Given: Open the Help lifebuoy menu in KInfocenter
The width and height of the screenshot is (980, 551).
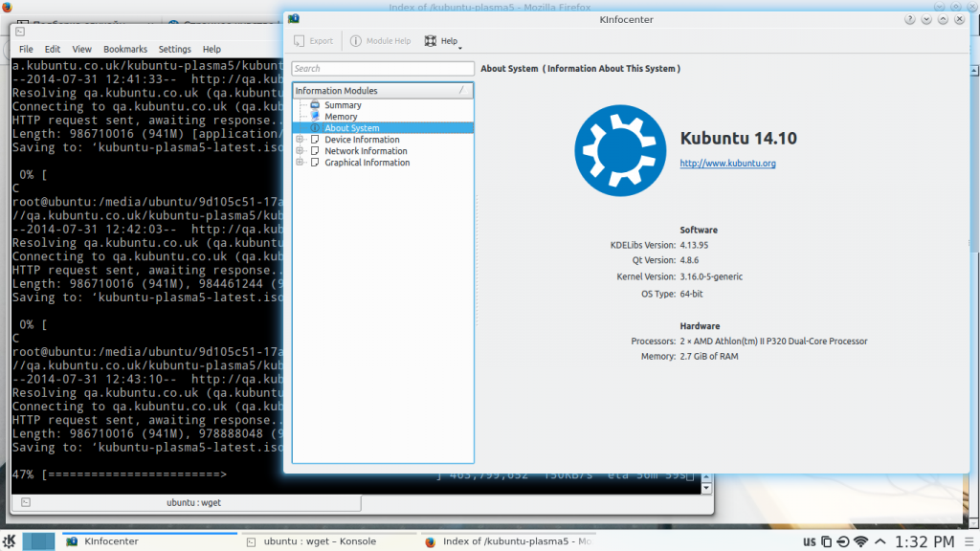Looking at the screenshot, I should [x=442, y=41].
